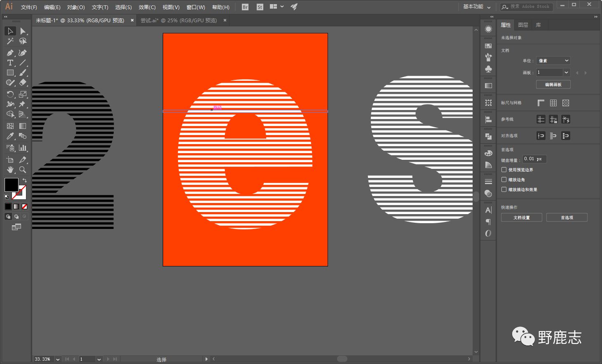Expand the 基本功能 workspace switcher
602x364 pixels.
coord(476,7)
